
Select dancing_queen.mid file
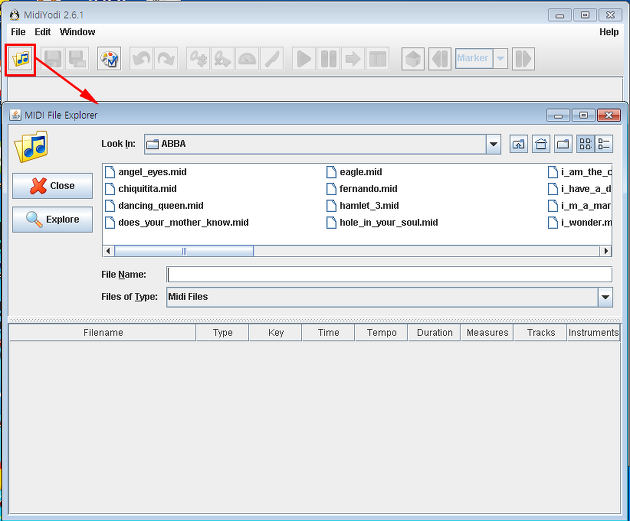(x=154, y=206)
